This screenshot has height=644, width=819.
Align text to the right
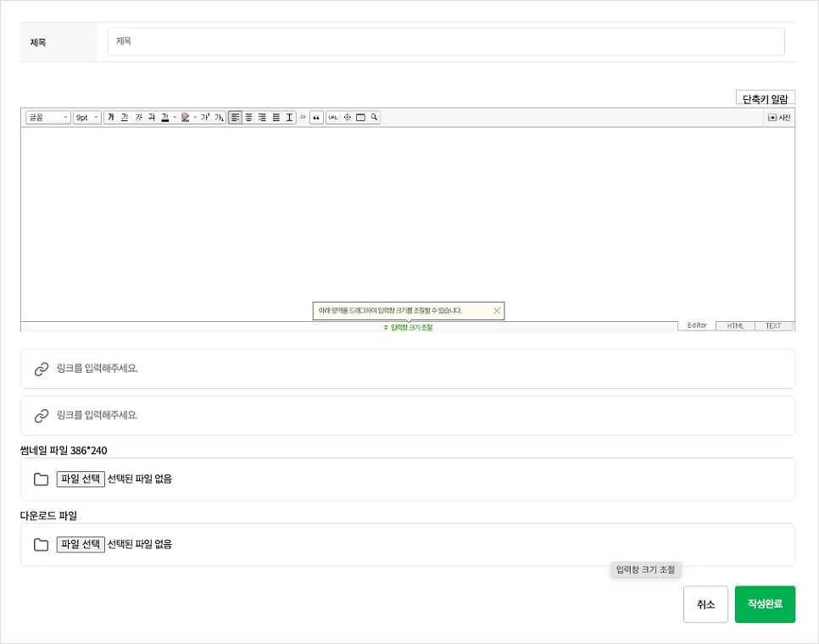262,118
